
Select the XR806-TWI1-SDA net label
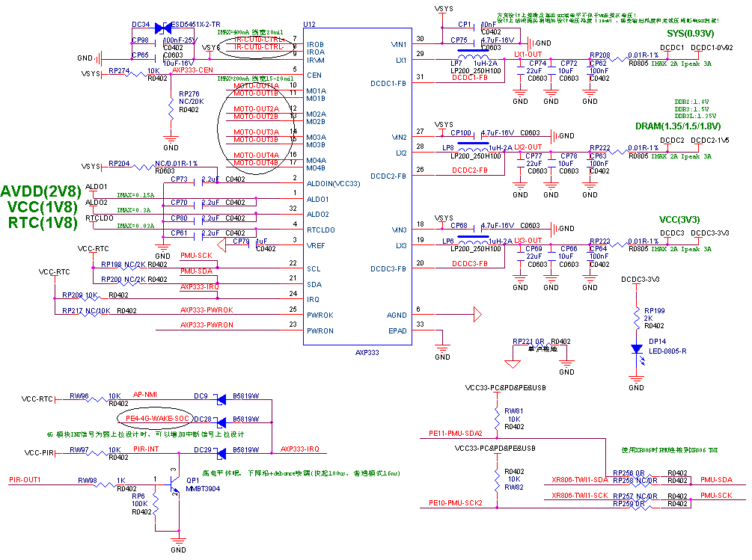580,479
